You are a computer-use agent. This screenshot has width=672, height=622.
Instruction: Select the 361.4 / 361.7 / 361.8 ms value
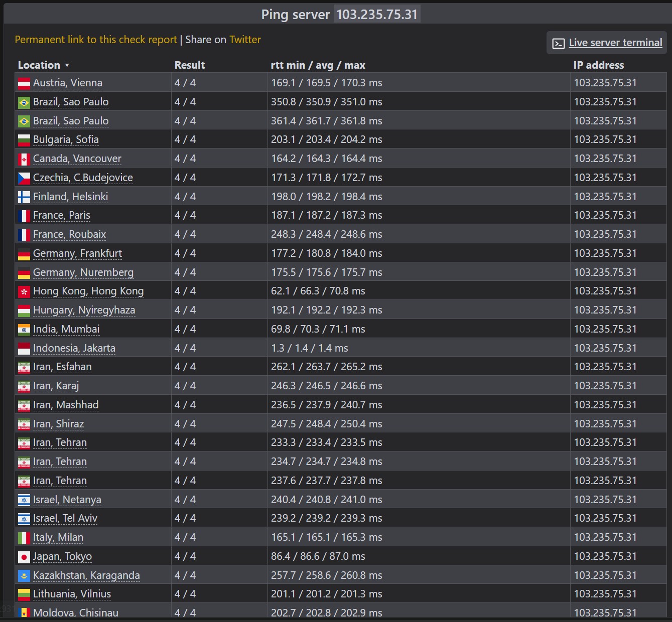(327, 121)
